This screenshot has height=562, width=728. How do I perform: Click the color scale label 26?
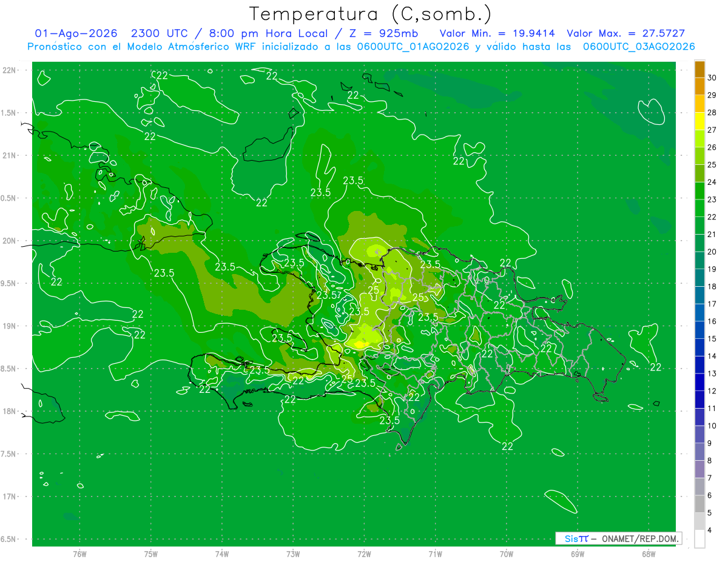(x=712, y=147)
